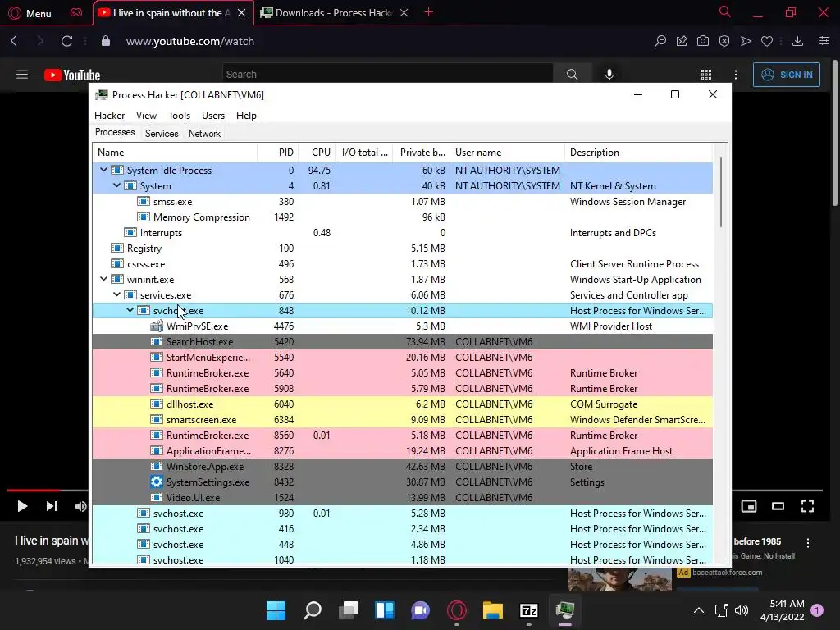The image size is (840, 630).
Task: Click the Opera tab search magnifier icon
Action: click(724, 12)
